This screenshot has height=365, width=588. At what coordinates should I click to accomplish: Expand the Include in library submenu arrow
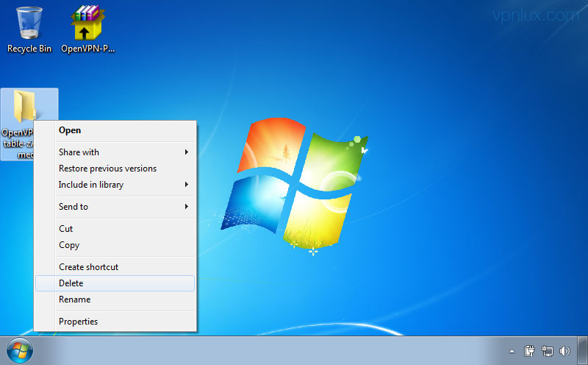coord(187,185)
